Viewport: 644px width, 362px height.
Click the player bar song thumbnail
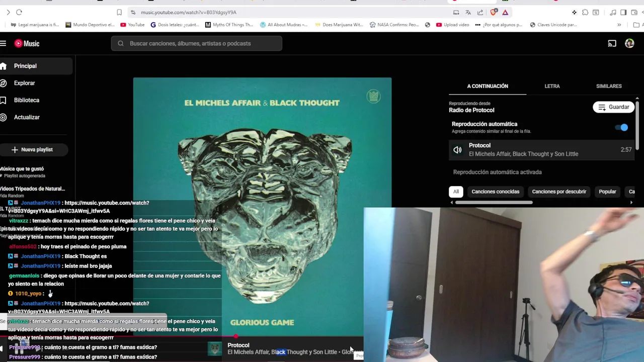[x=215, y=348]
